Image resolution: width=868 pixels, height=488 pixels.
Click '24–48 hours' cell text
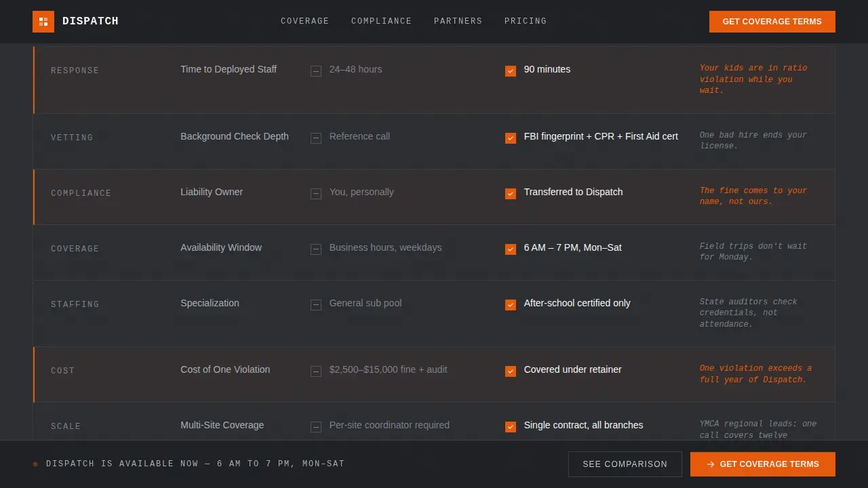tap(356, 69)
